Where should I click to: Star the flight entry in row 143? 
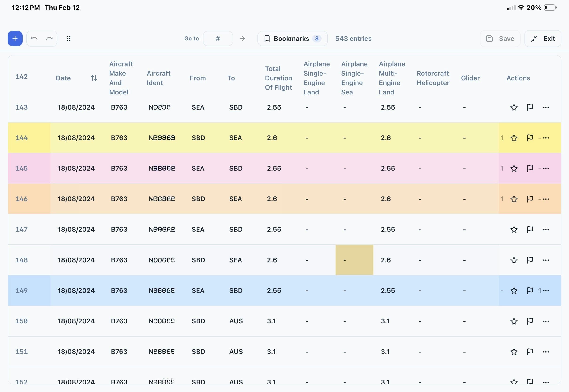514,107
